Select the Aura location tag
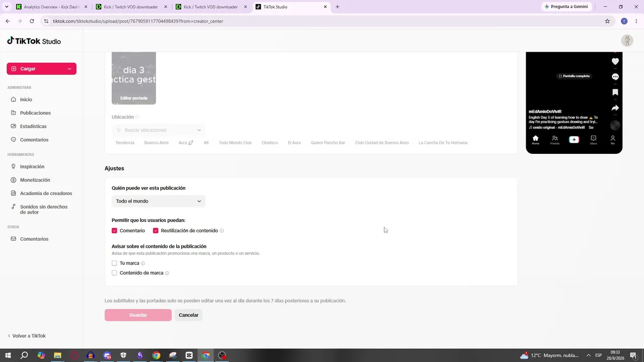644x362 pixels. 186,143
